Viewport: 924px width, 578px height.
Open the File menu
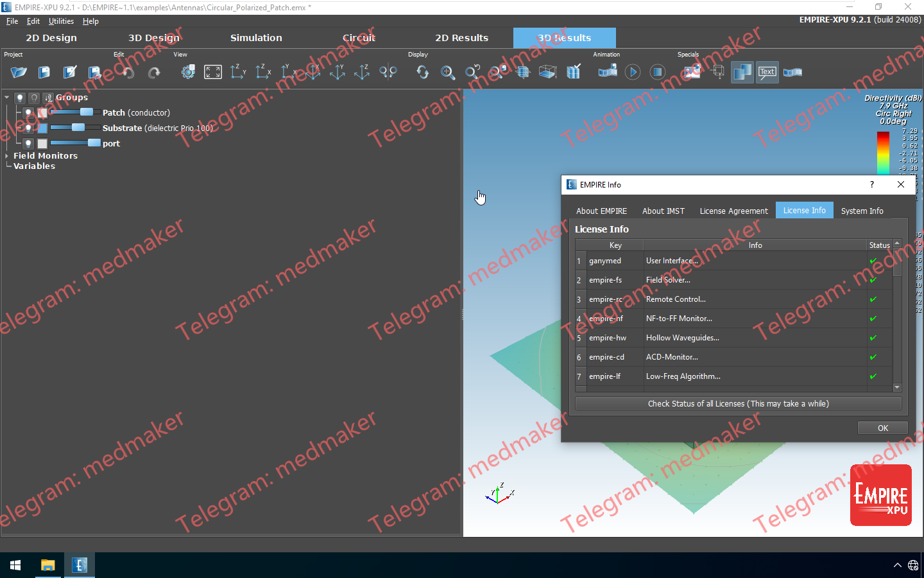coord(12,21)
